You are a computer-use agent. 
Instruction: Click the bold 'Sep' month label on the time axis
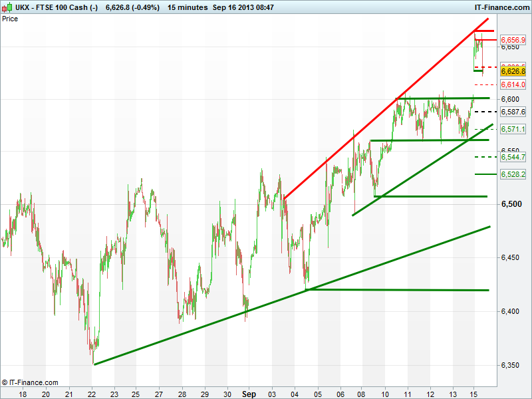pyautogui.click(x=249, y=394)
